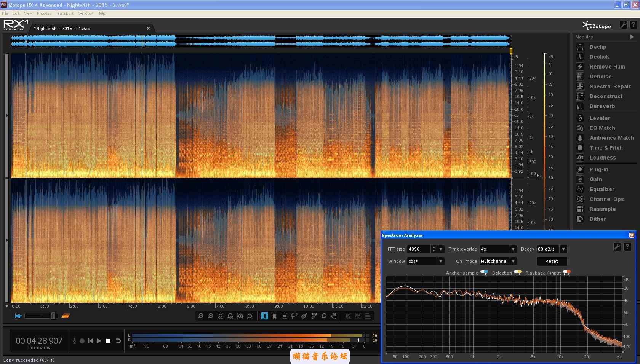Select the Grab hand tool
Viewport: 640px width, 364px height.
pyautogui.click(x=334, y=316)
